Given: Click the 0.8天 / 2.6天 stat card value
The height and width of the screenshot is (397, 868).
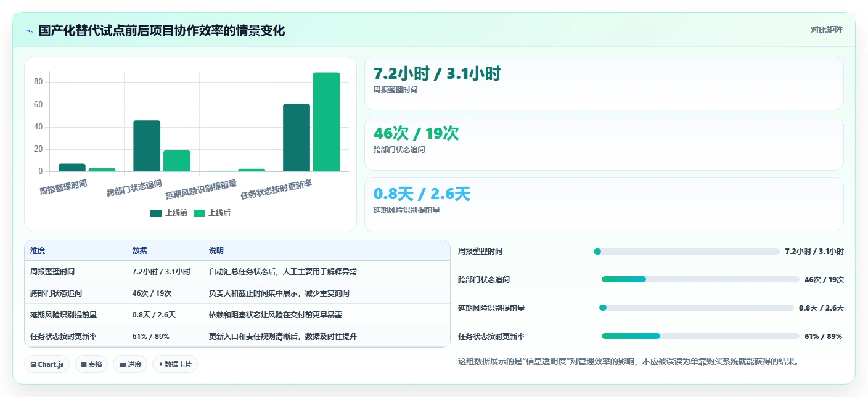Looking at the screenshot, I should (422, 194).
